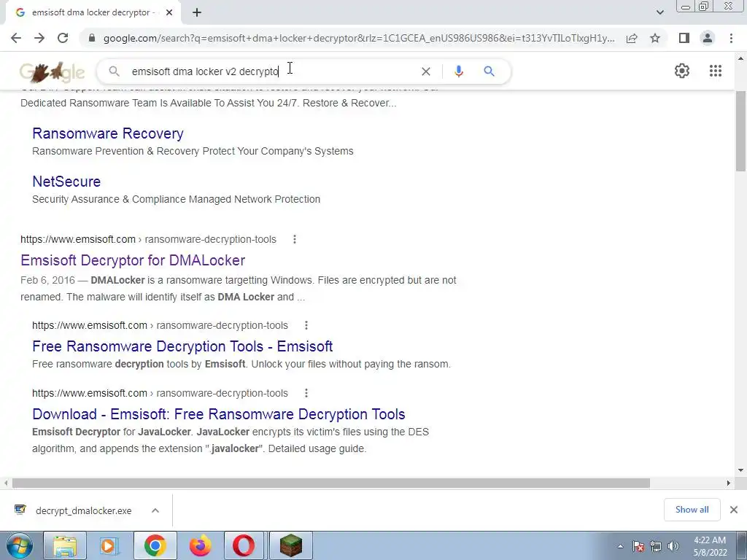Clear the search box text
Screen dimensions: 747x560
tap(425, 71)
